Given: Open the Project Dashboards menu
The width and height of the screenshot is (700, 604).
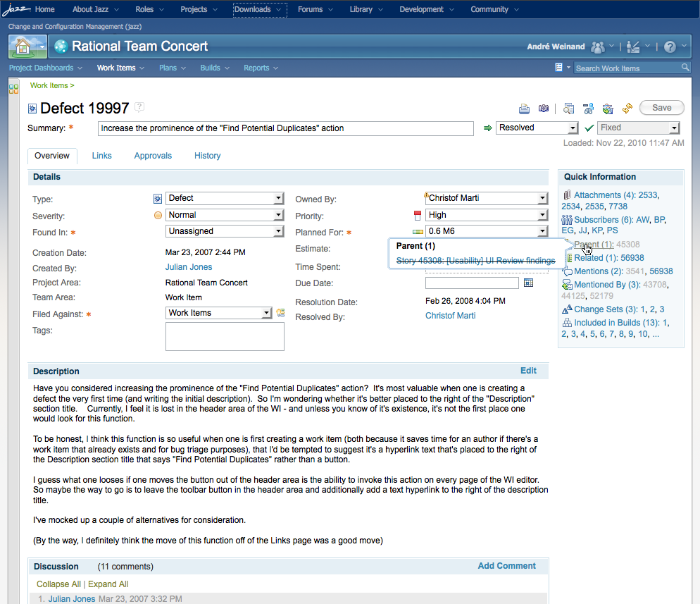Looking at the screenshot, I should click(46, 68).
